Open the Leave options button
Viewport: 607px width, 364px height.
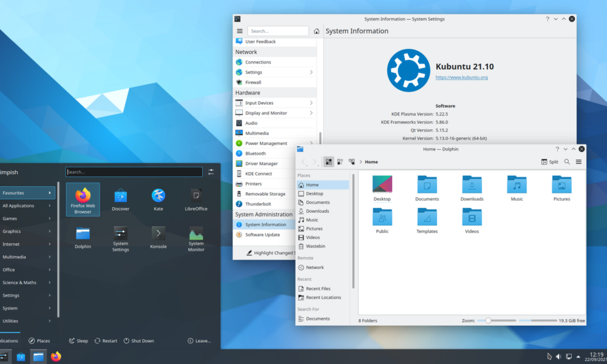point(199,341)
